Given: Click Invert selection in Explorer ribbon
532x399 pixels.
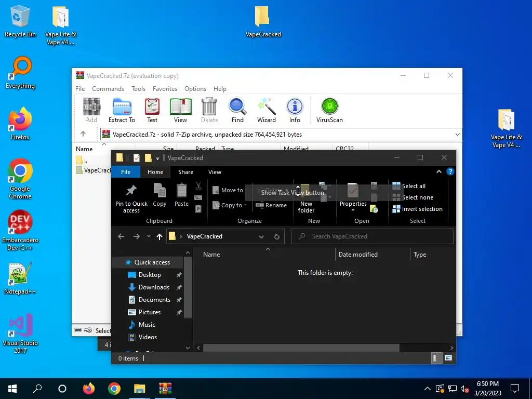Looking at the screenshot, I should tap(417, 209).
